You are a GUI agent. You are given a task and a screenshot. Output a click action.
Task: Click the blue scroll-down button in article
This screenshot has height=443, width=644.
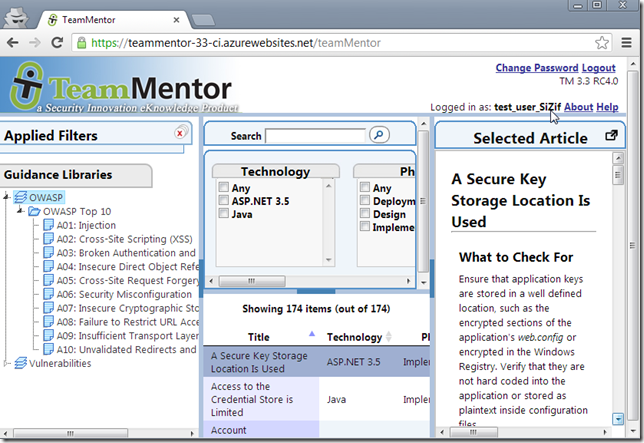(x=618, y=419)
